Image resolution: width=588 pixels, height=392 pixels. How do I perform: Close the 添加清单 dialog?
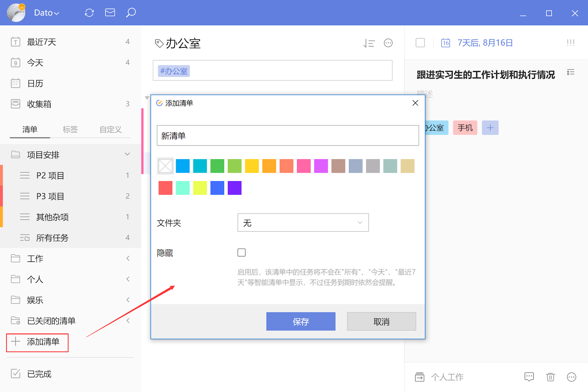(x=415, y=103)
